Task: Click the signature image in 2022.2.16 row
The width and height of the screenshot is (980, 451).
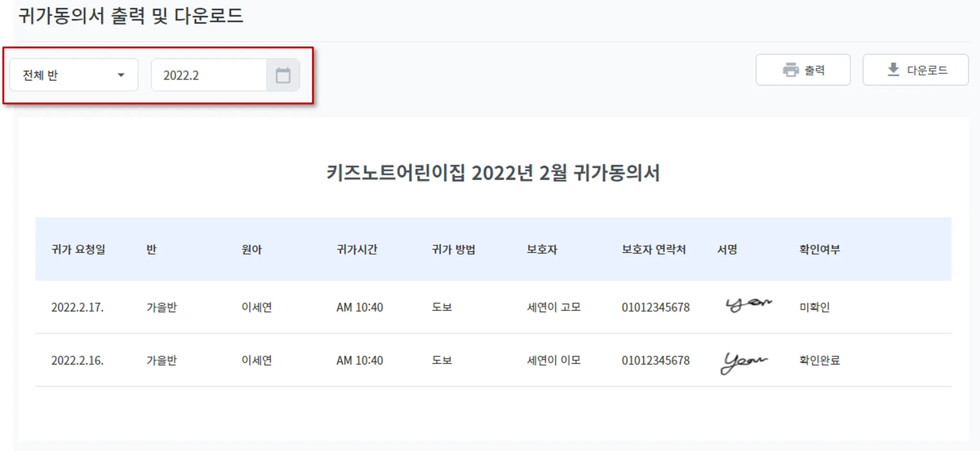Action: (743, 362)
